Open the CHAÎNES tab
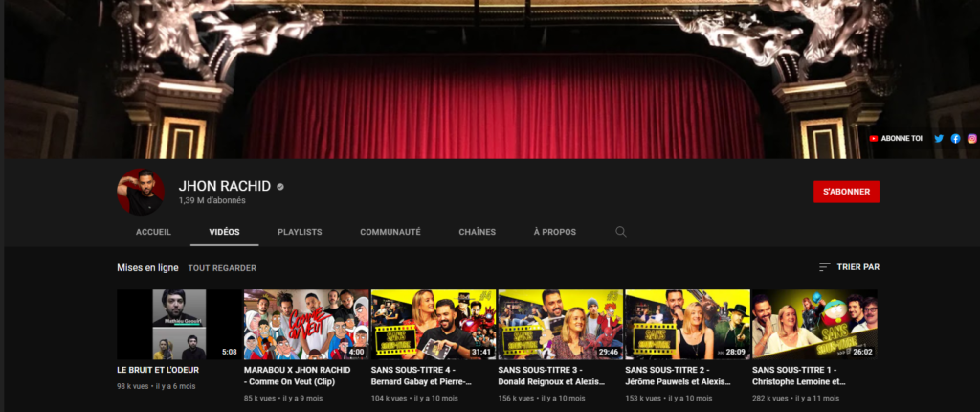980x412 pixels. [x=477, y=232]
